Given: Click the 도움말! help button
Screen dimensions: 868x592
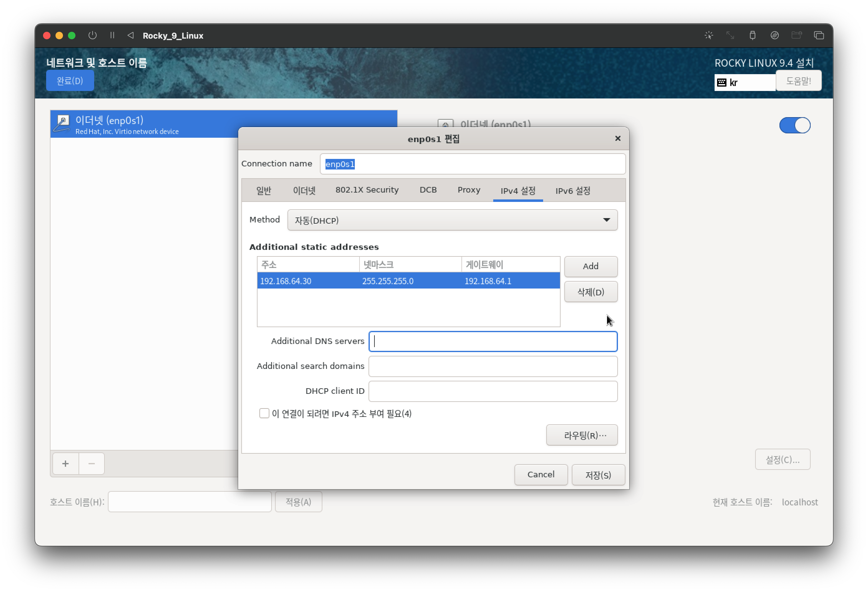Looking at the screenshot, I should pyautogui.click(x=798, y=81).
